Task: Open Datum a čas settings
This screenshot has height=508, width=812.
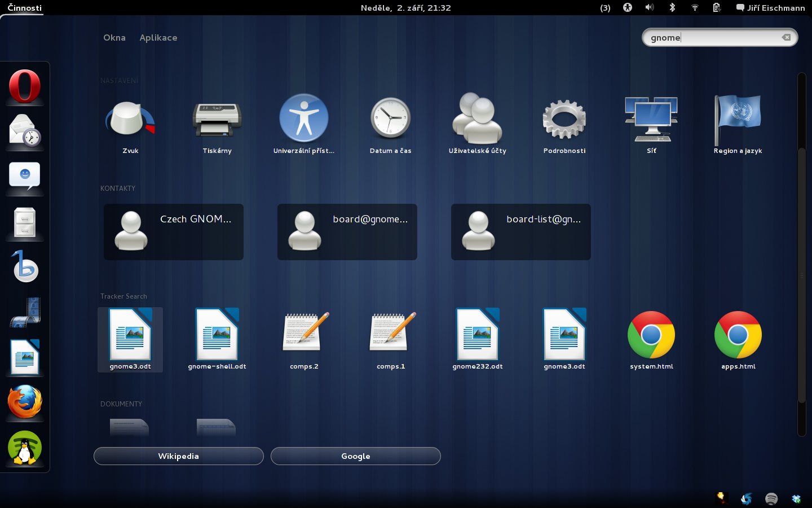Action: click(390, 125)
